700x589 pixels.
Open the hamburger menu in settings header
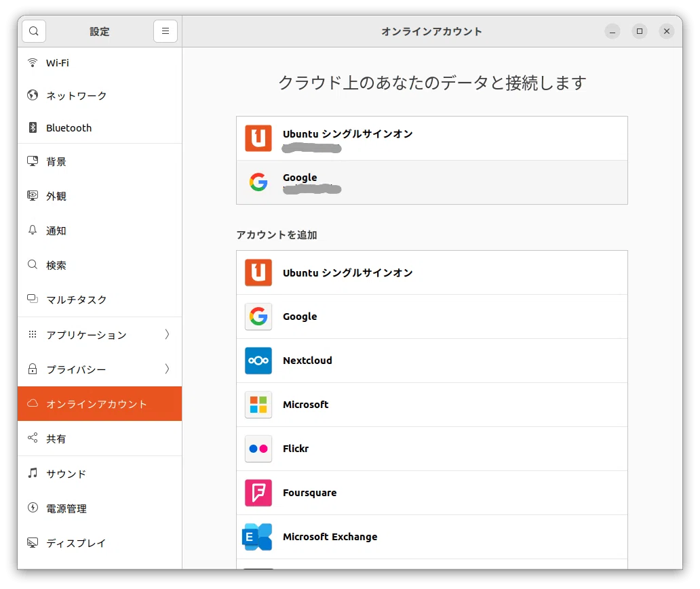166,31
